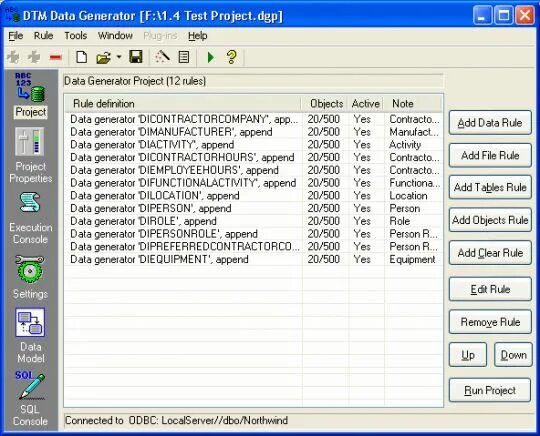Click the Run Project button
This screenshot has width=540, height=436.
tap(490, 390)
